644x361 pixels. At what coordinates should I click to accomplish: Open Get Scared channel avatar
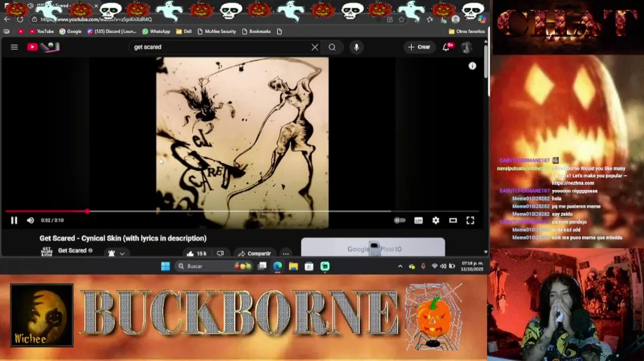(47, 251)
